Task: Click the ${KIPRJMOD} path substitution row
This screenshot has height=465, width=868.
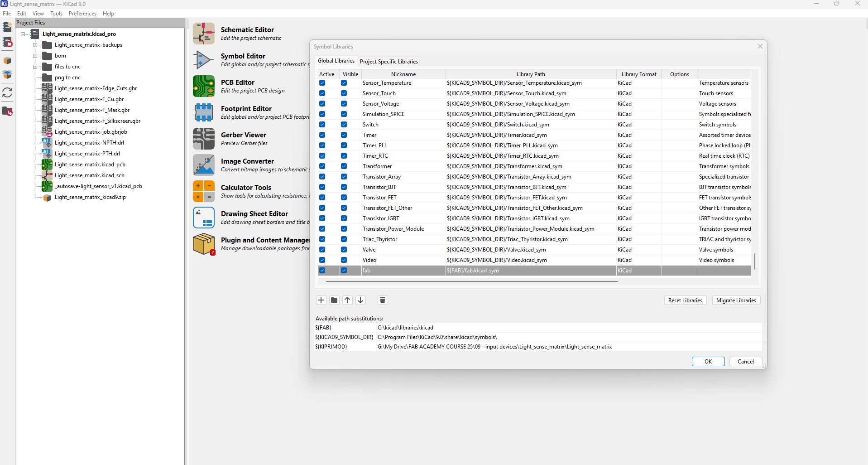Action: 538,347
